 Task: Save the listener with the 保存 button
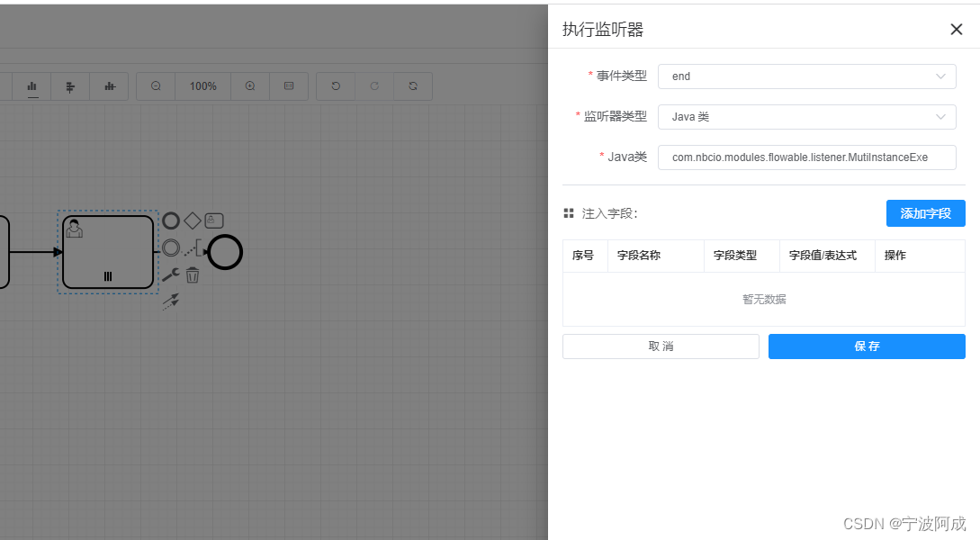pyautogui.click(x=866, y=346)
